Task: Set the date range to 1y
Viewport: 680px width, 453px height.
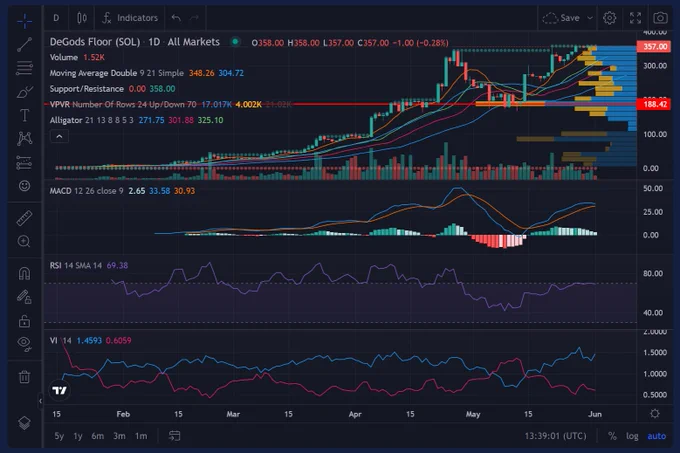Action: click(78, 436)
